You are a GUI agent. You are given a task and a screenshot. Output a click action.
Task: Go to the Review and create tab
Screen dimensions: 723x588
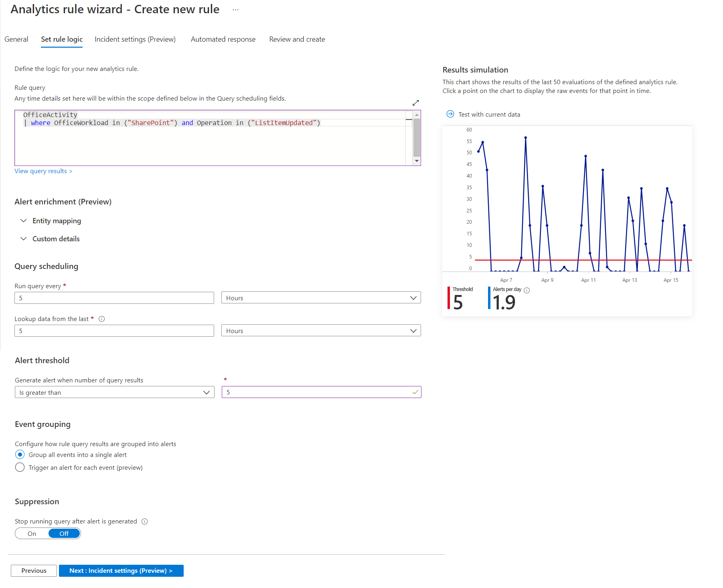point(297,39)
